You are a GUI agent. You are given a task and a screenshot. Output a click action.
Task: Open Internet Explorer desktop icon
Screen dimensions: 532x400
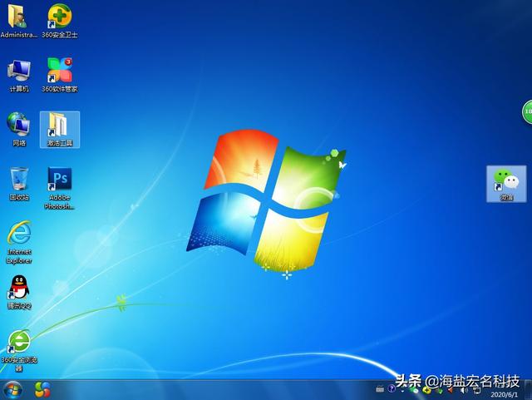click(19, 243)
